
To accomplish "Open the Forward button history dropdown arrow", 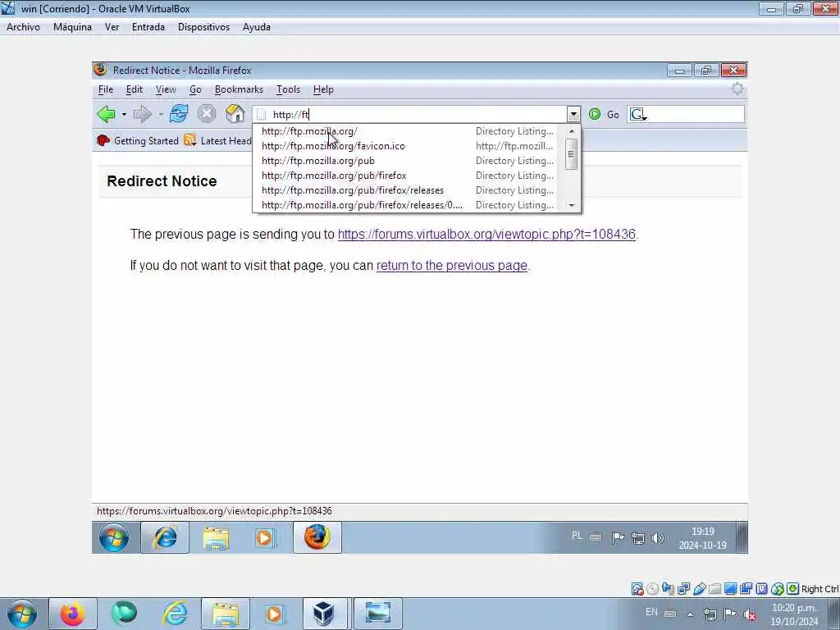I will coord(160,115).
